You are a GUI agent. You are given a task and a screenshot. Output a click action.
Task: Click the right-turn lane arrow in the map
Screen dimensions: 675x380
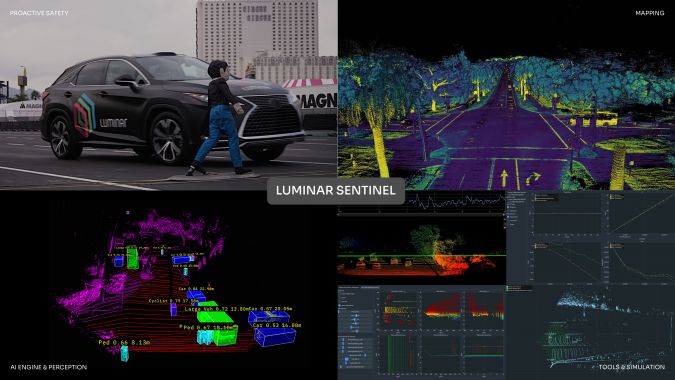pyautogui.click(x=533, y=177)
